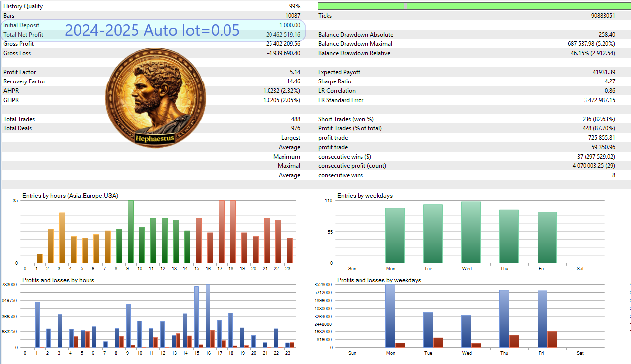Viewport: 631px width, 364px height.
Task: Click the Monday profit bar in weekday profits chart
Action: click(x=390, y=316)
